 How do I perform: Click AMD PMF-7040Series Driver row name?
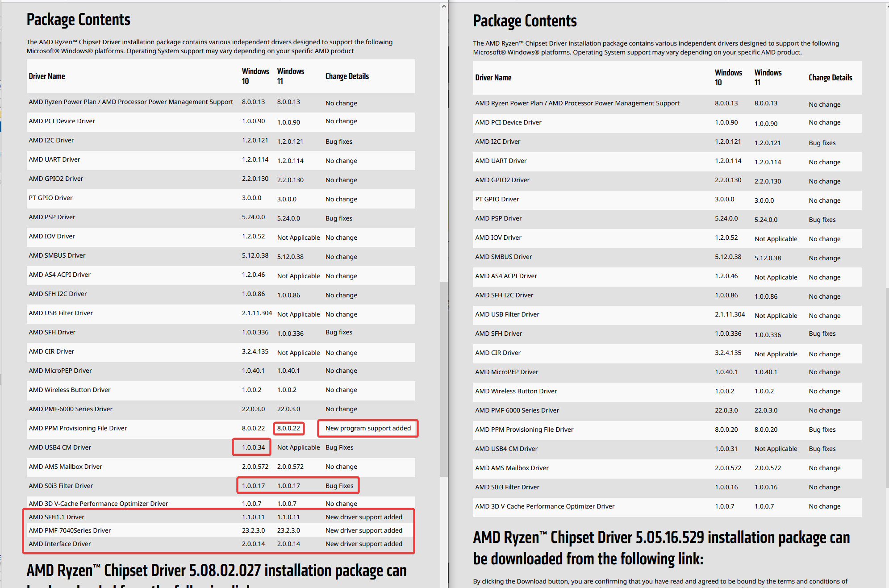[70, 530]
